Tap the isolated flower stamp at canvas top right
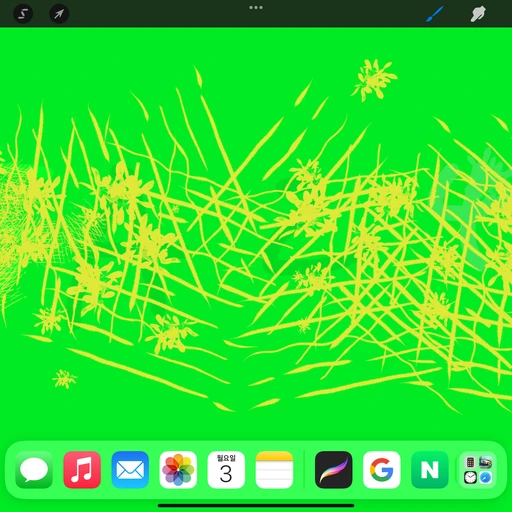This screenshot has width=512, height=512. [375, 79]
